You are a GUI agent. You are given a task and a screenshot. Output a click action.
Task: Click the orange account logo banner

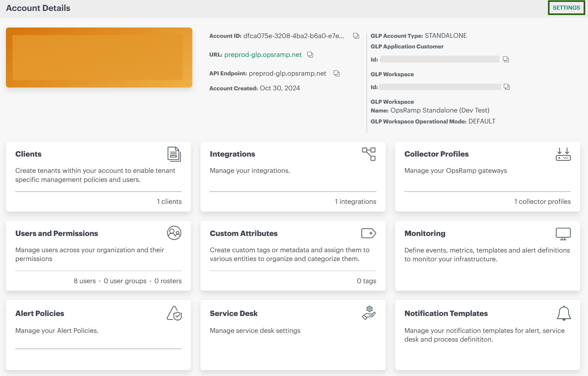tap(99, 58)
